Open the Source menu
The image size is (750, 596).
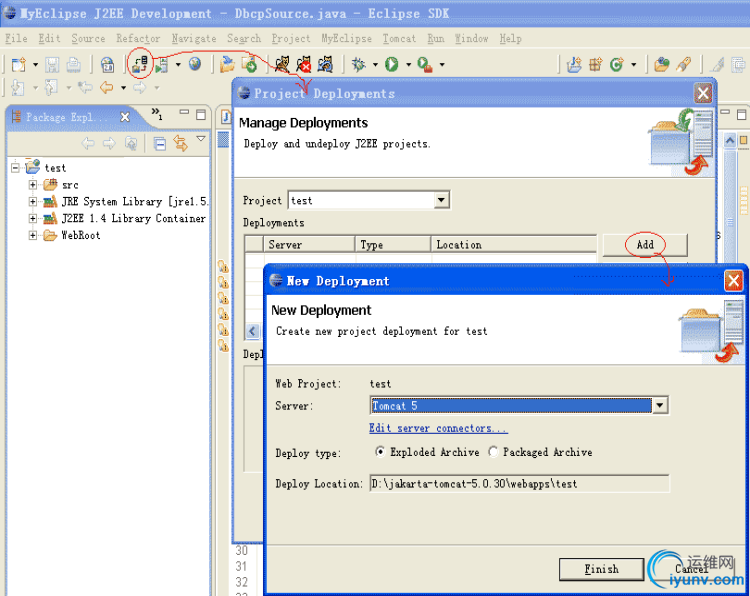[88, 38]
